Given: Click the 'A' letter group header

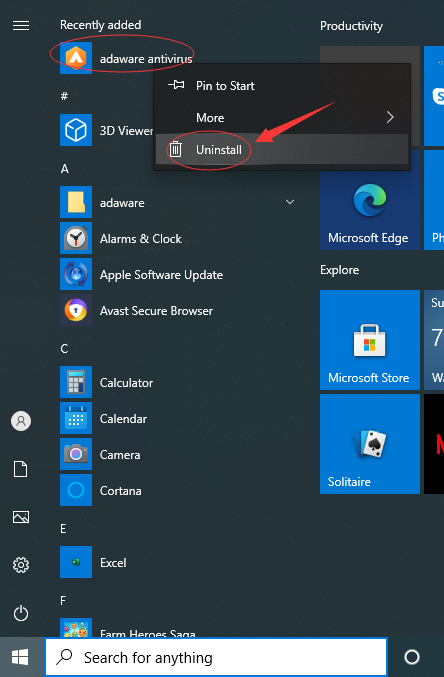Looking at the screenshot, I should click(64, 168).
